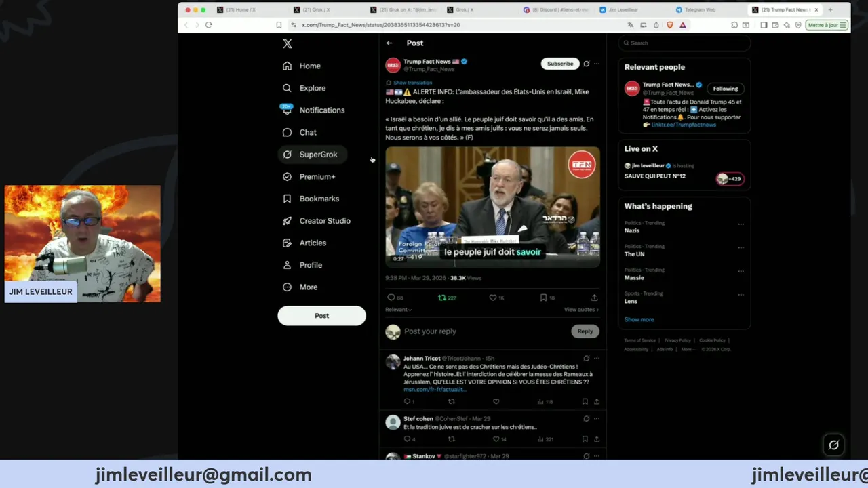The height and width of the screenshot is (488, 868).
Task: Click Grok icon beside Subscribe button
Action: point(587,64)
